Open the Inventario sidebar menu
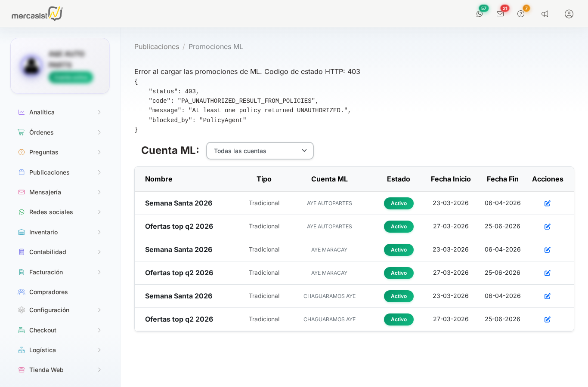 [60, 232]
